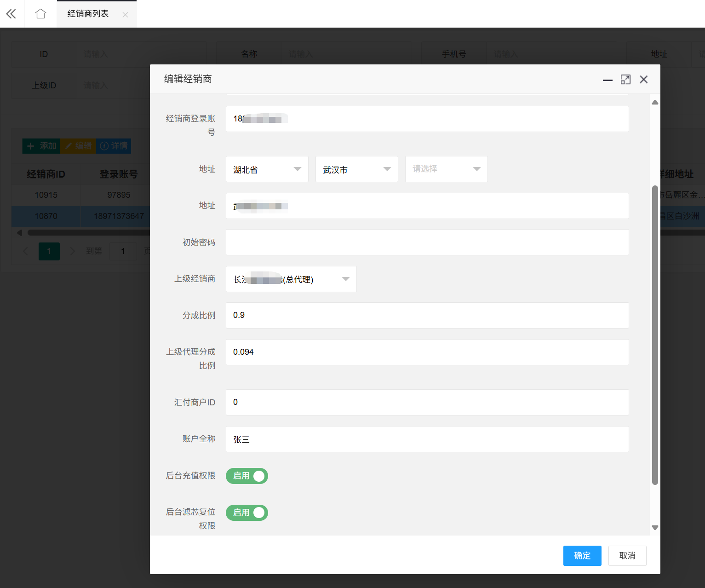705x588 pixels.
Task: Click the 添加 button in the background list
Action: (x=41, y=146)
